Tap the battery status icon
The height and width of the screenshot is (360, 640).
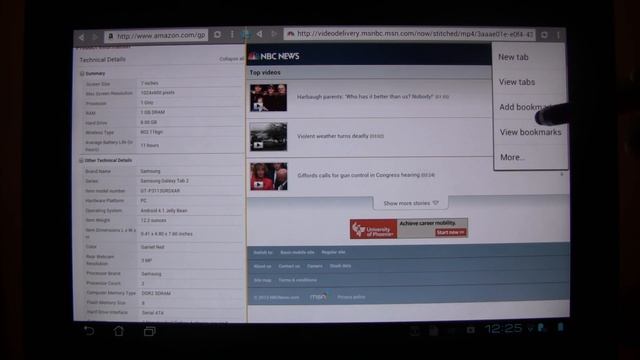click(x=560, y=327)
